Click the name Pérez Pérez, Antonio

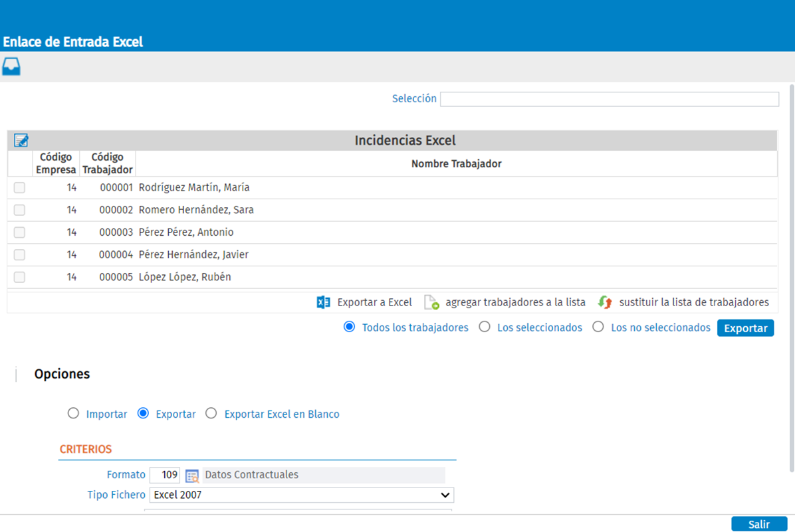(186, 232)
